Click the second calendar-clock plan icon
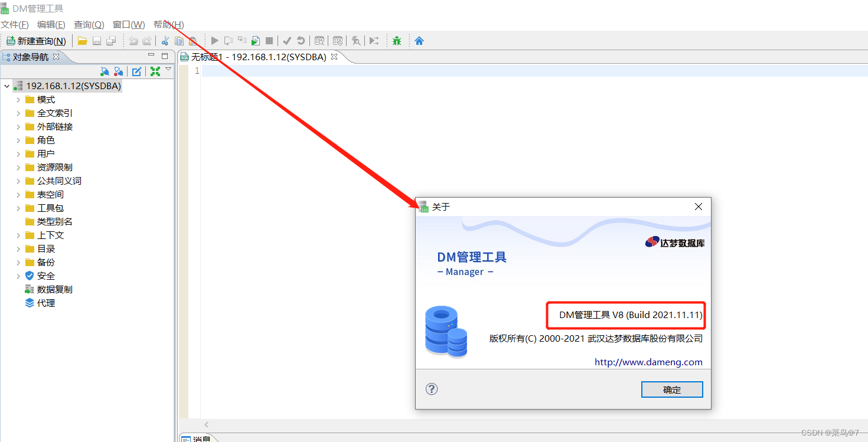This screenshot has width=868, height=442. click(x=338, y=41)
